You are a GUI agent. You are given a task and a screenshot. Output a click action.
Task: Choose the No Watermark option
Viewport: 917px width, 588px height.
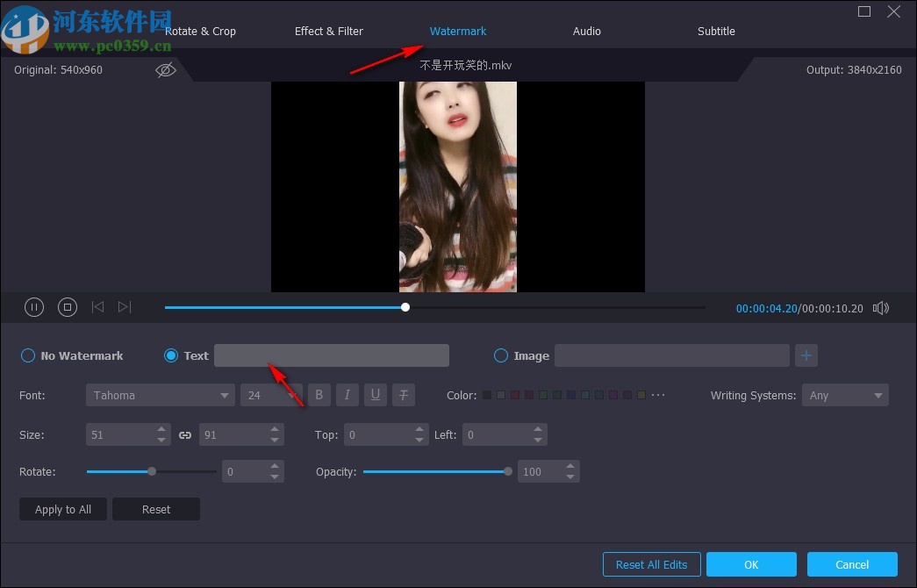pyautogui.click(x=27, y=355)
